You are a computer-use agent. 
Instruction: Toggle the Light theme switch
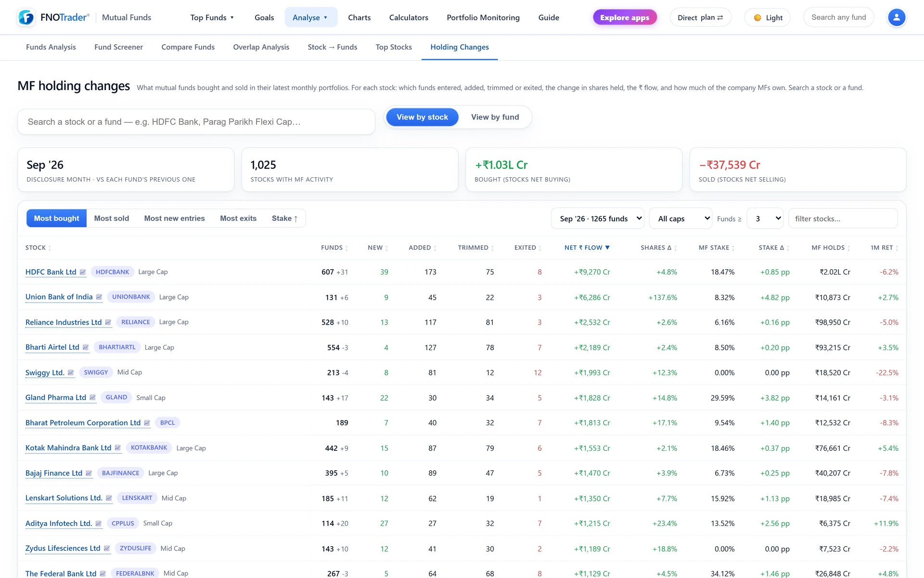click(x=768, y=17)
